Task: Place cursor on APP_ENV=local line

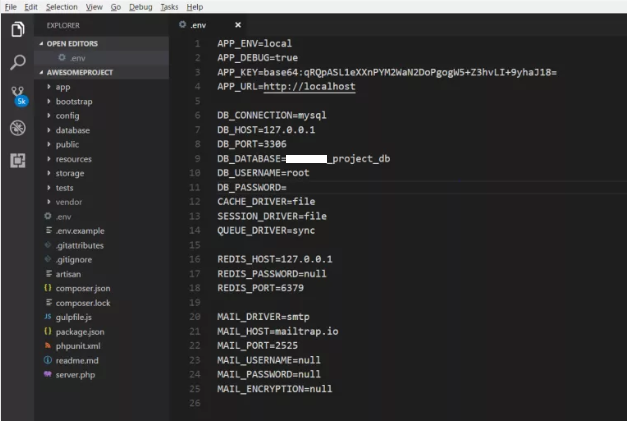Action: (254, 43)
